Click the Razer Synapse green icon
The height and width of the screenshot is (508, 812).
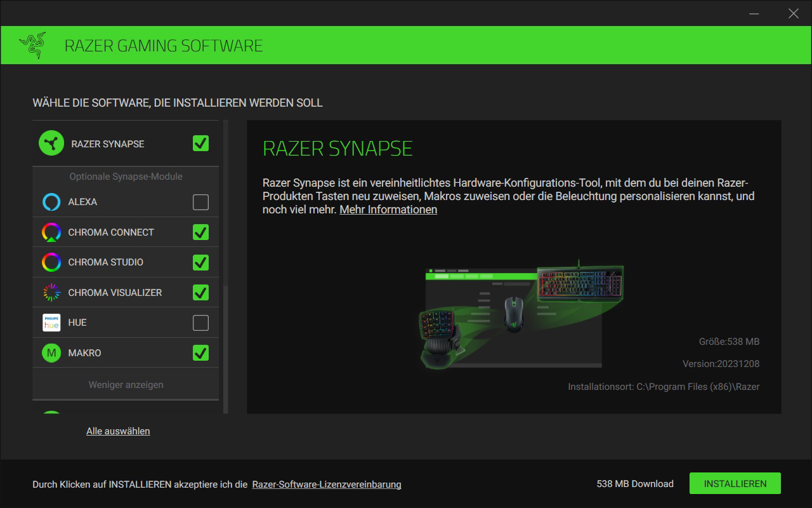(51, 143)
